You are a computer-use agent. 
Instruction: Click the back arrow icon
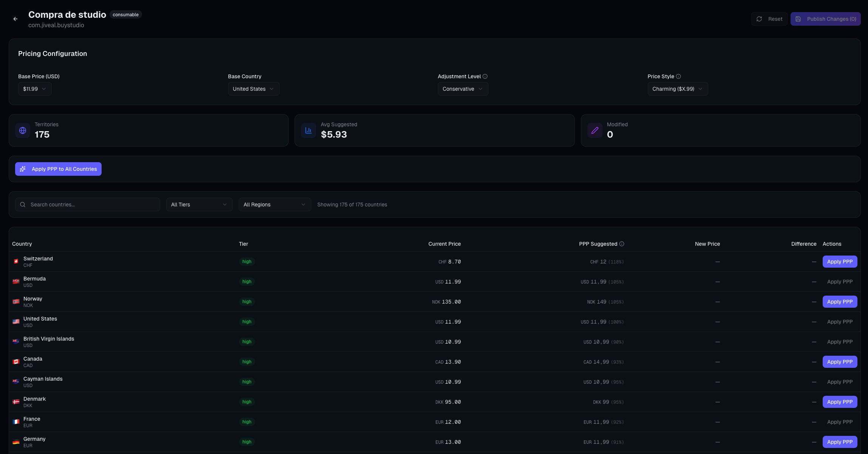coord(15,19)
